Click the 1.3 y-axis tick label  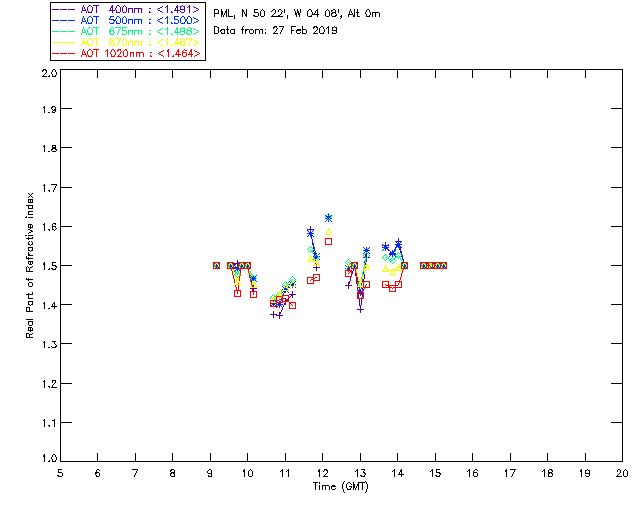pos(49,345)
